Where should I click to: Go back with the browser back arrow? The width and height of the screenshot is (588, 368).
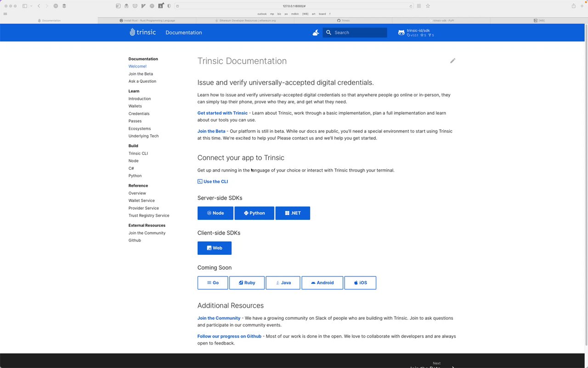click(39, 6)
